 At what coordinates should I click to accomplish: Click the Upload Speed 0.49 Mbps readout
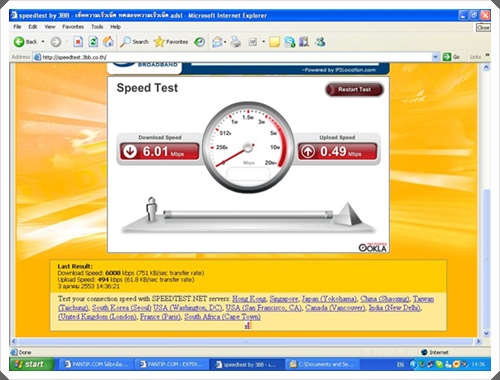[x=337, y=152]
